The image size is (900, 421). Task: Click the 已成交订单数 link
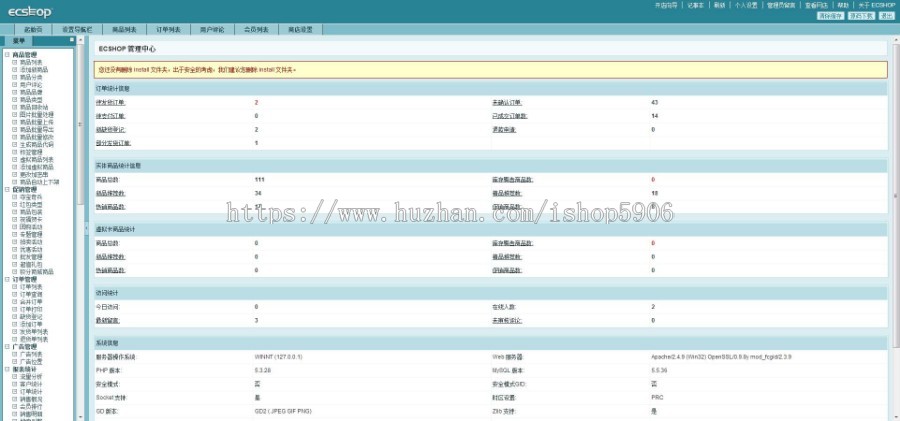[x=510, y=116]
